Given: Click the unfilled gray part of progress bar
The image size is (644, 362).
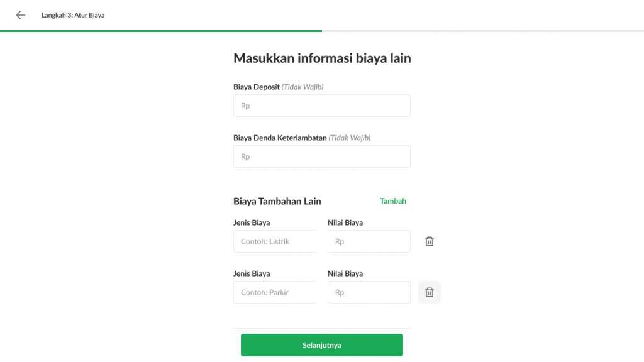Looking at the screenshot, I should tap(483, 31).
